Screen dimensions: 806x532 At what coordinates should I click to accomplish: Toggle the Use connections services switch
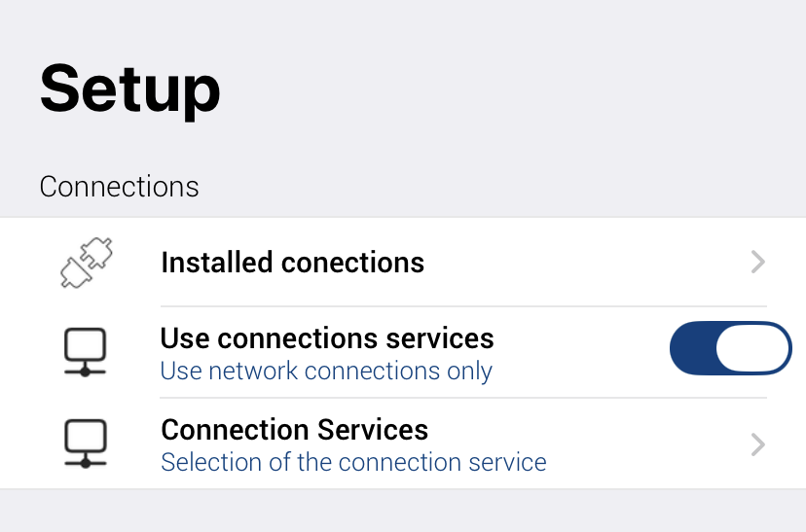tap(730, 348)
